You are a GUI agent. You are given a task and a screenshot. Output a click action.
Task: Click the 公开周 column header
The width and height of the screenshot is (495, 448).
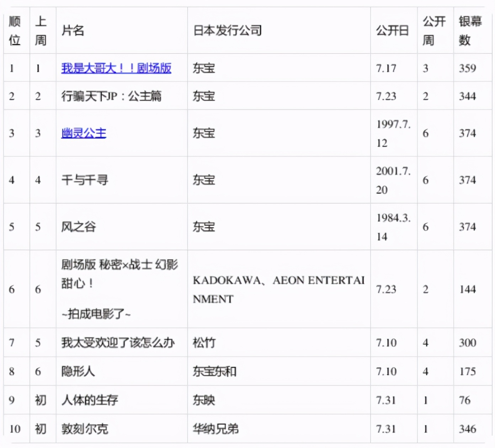pos(434,31)
